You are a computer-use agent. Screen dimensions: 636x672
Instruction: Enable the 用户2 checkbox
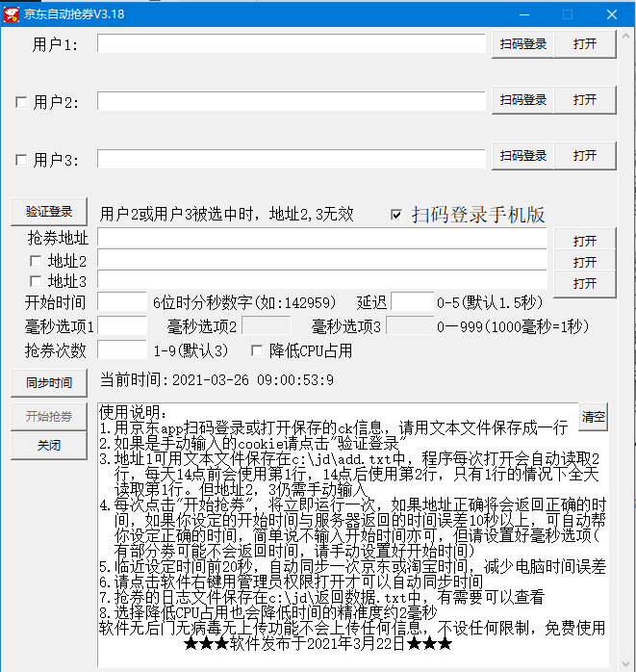point(21,102)
